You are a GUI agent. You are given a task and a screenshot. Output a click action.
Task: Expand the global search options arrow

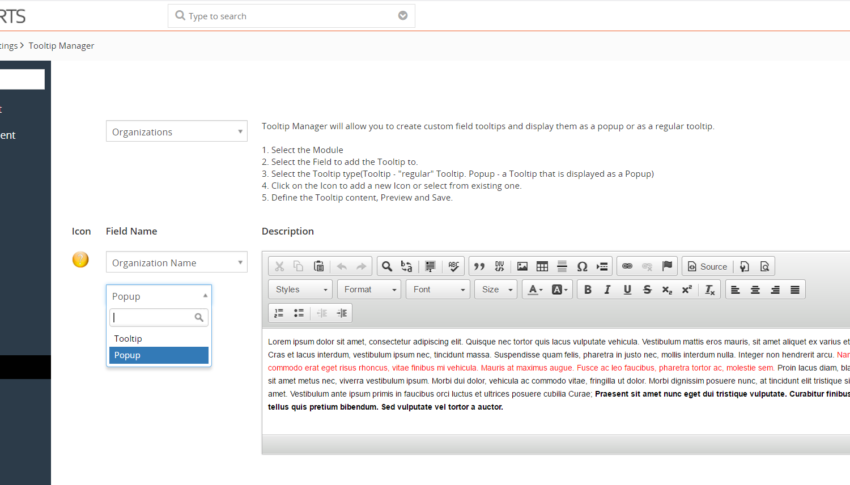[x=403, y=16]
